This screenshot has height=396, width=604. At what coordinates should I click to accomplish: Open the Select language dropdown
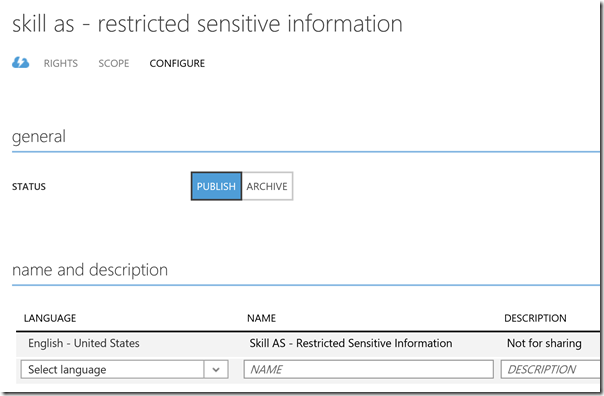[124, 369]
